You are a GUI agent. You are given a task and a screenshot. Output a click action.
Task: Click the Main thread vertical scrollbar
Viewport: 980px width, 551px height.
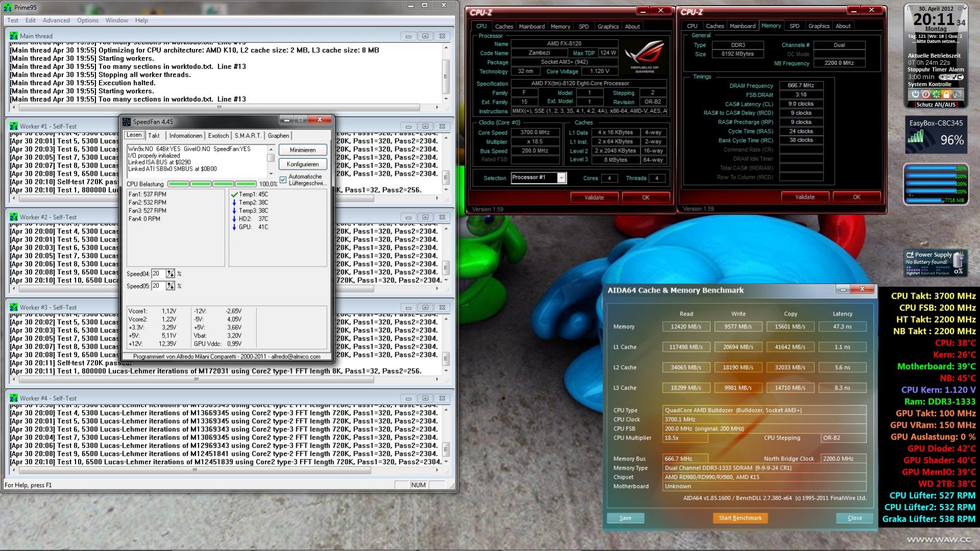coord(446,73)
